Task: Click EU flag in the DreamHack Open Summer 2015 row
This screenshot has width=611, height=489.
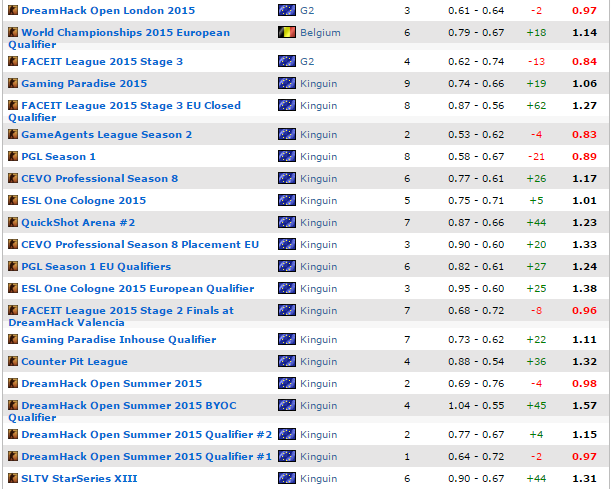Action: point(287,383)
